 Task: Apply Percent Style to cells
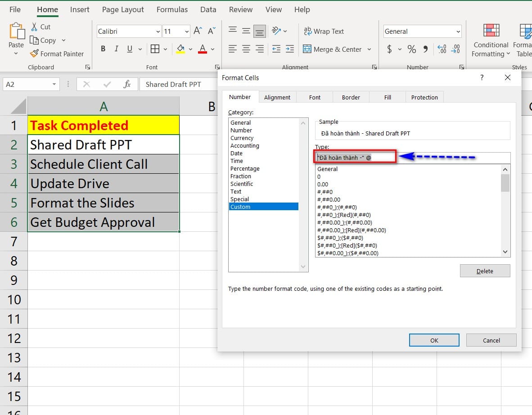411,49
